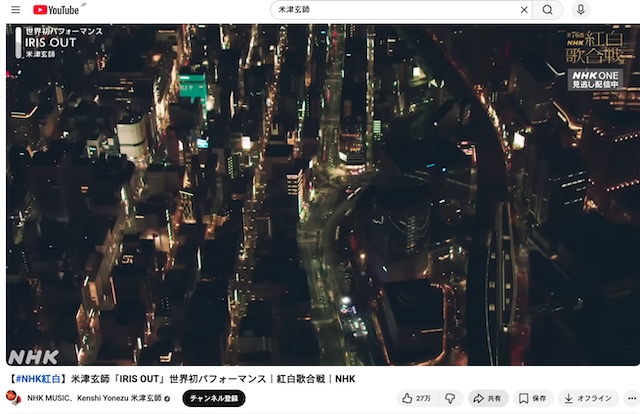
Task: Open Kenshi Yonezu 米津玄師 channel link
Action: (x=119, y=398)
